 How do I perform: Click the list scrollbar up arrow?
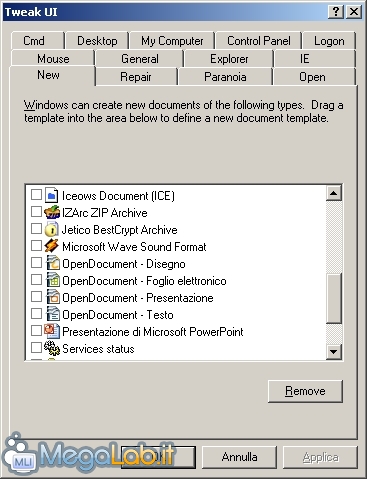pos(334,193)
